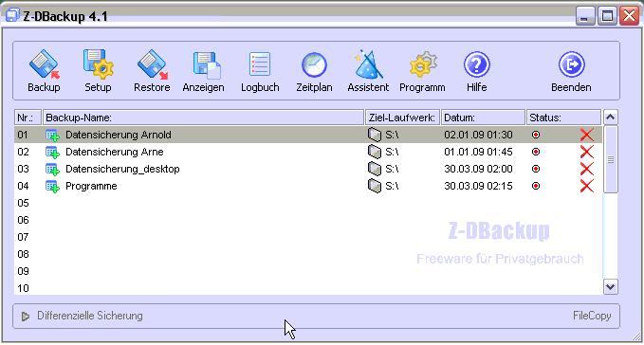Viewport: 644px width, 345px height.
Task: Open the Logbuch log viewer
Action: [260, 70]
